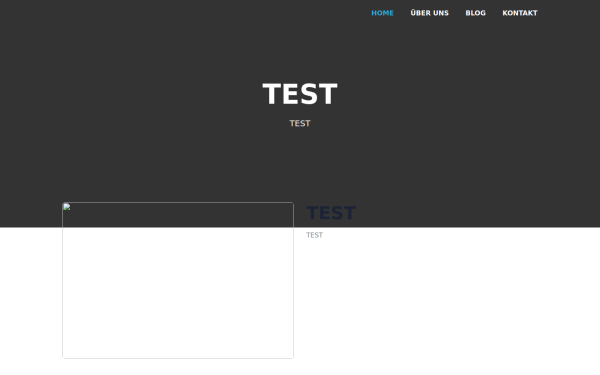Open the BLOG menu item

point(475,13)
